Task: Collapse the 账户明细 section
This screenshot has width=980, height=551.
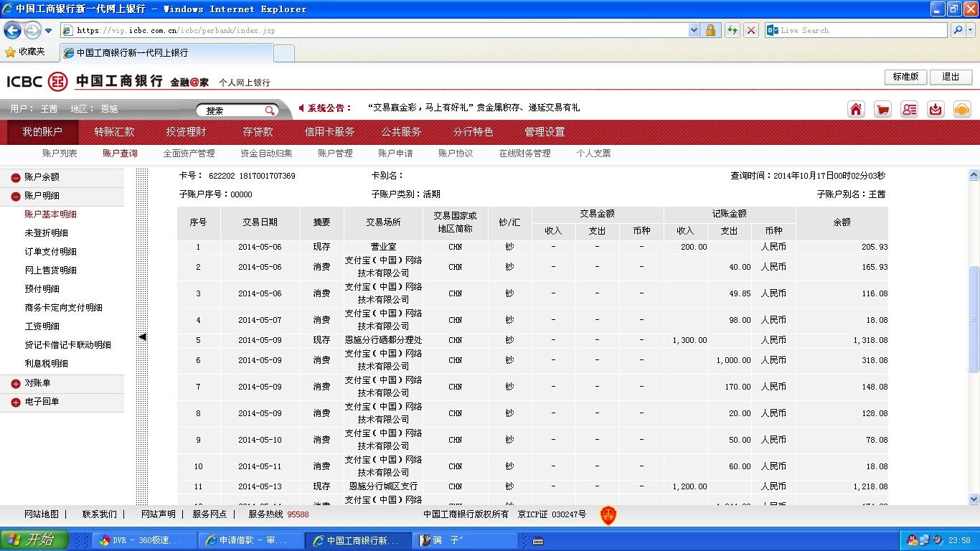Action: pos(16,196)
